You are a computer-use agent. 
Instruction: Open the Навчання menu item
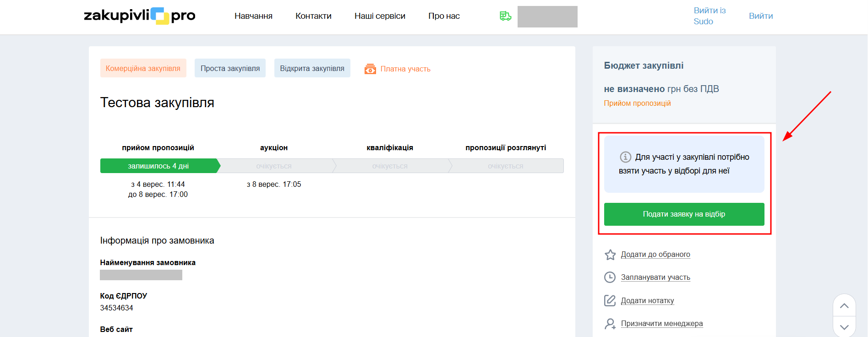click(x=253, y=16)
